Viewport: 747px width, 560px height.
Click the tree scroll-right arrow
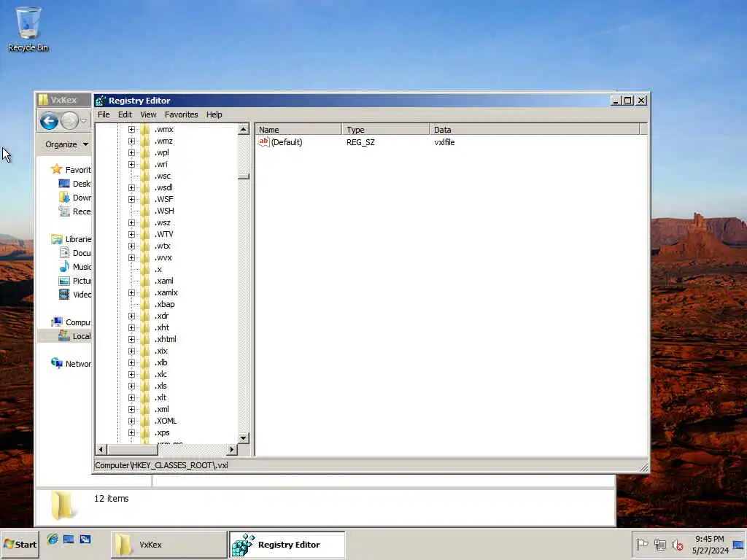click(x=232, y=449)
